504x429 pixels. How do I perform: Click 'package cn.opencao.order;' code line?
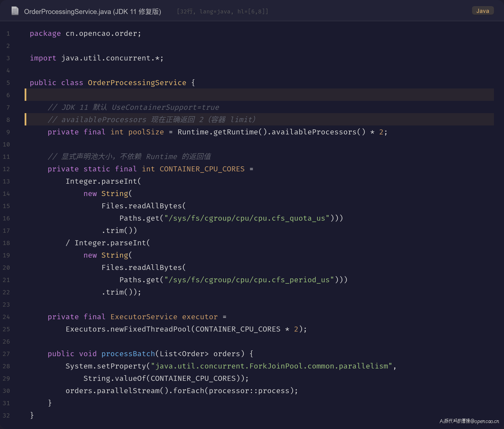(x=85, y=34)
